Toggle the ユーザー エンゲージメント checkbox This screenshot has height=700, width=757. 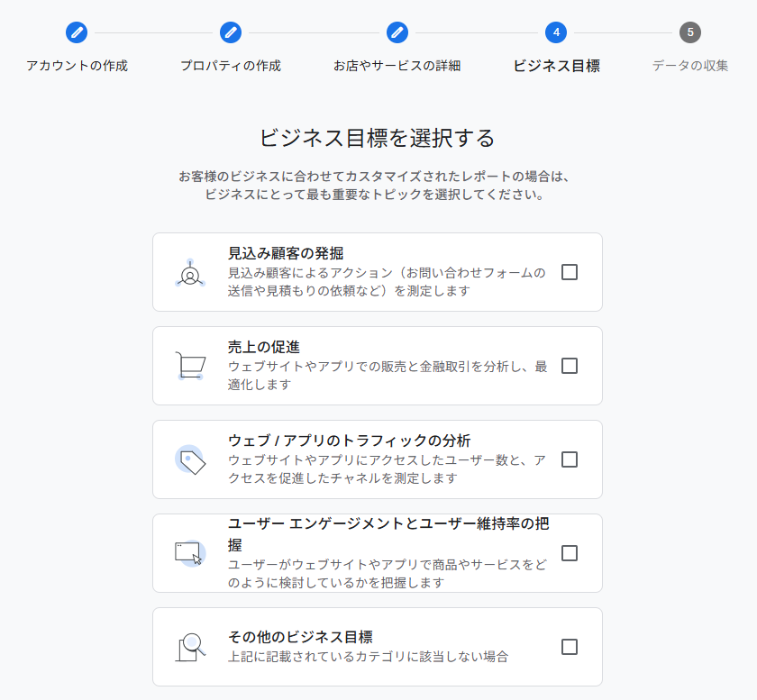(x=570, y=553)
